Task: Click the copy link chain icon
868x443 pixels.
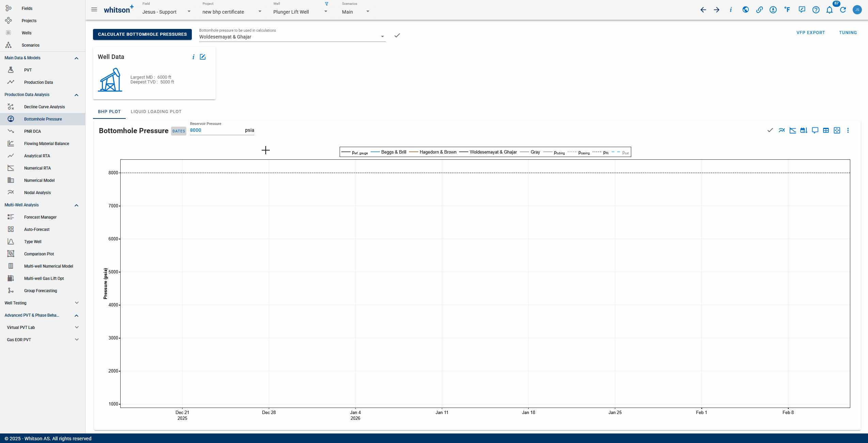Action: point(759,10)
